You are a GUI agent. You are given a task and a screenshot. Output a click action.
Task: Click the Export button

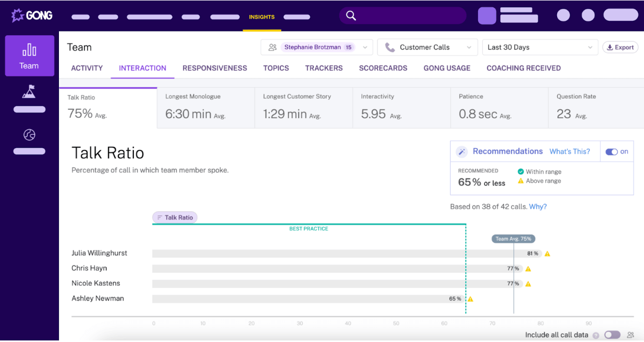click(621, 47)
